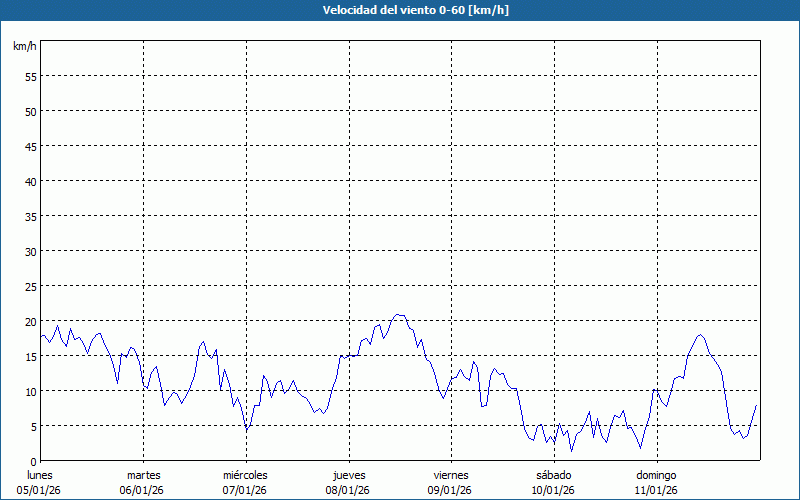800x500 pixels.
Task: Click the 20 label on the y-axis
Action: click(30, 321)
